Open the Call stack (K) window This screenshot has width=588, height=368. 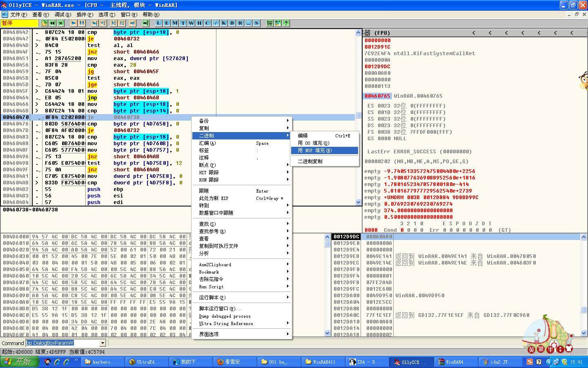(x=224, y=23)
